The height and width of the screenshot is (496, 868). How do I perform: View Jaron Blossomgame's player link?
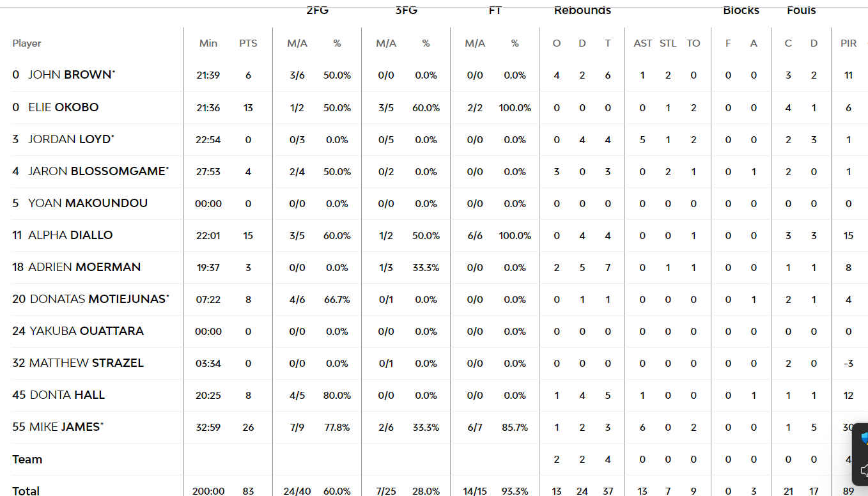97,171
